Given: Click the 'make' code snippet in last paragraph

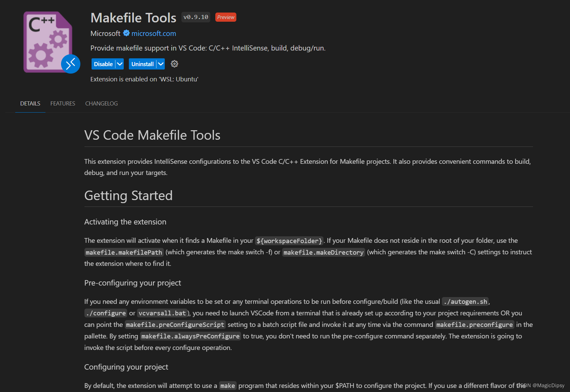Looking at the screenshot, I should pyautogui.click(x=228, y=386).
